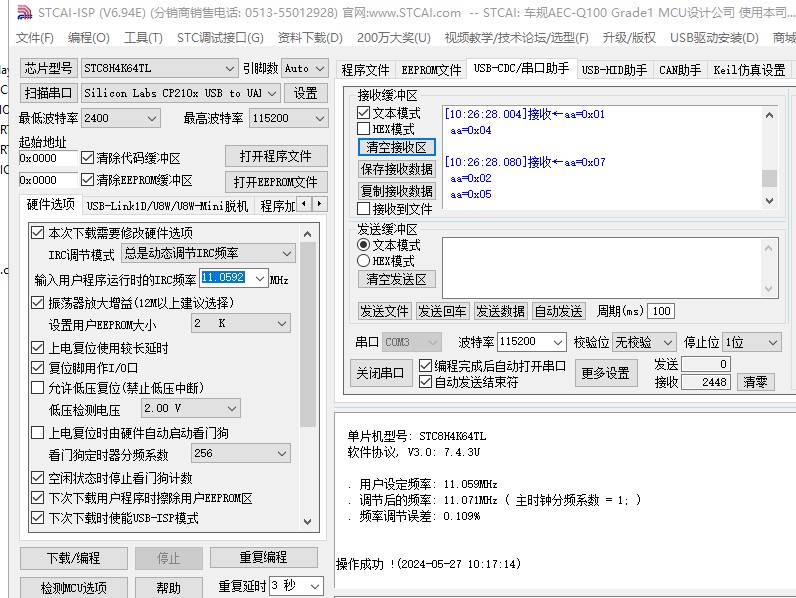
Task: Click the STCAI-ISP application icon in title bar
Action: click(24, 12)
